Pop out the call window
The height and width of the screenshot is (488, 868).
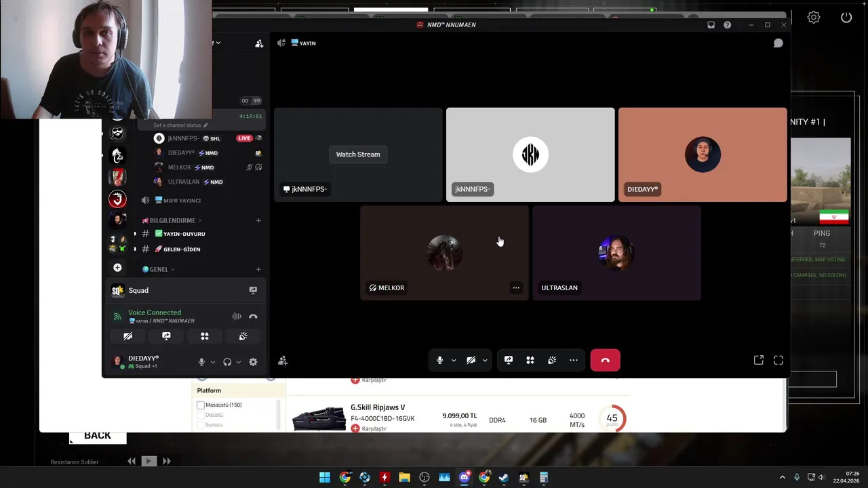(759, 360)
